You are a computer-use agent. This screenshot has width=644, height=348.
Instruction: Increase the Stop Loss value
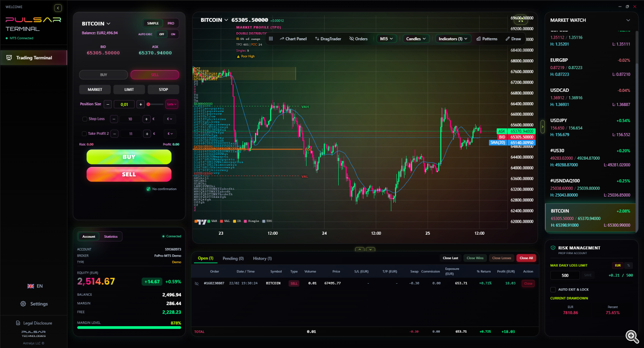pyautogui.click(x=147, y=119)
